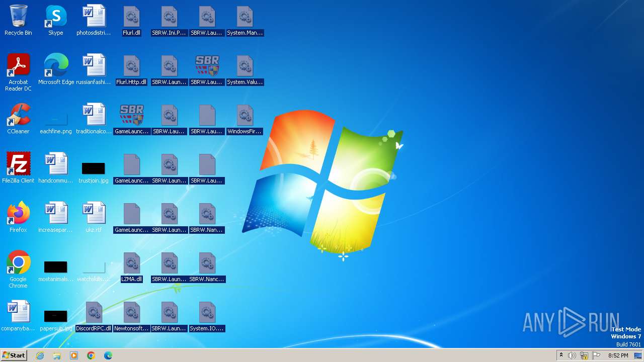Select the increasepar... Word document icon
644x362 pixels.
pyautogui.click(x=56, y=218)
